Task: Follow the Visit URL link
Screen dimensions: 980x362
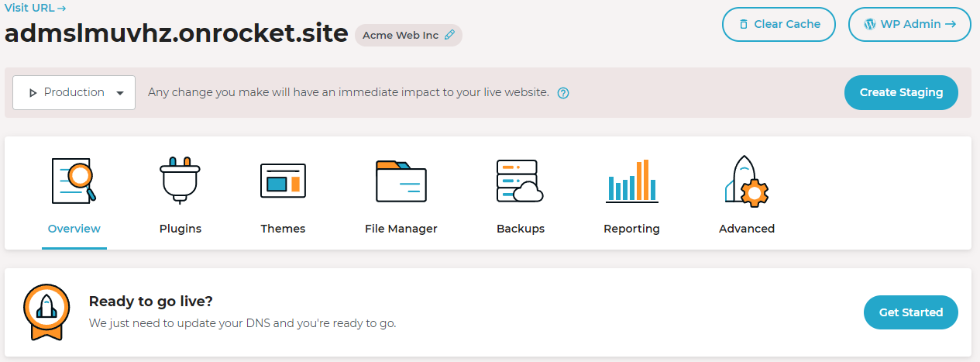Action: [36, 8]
